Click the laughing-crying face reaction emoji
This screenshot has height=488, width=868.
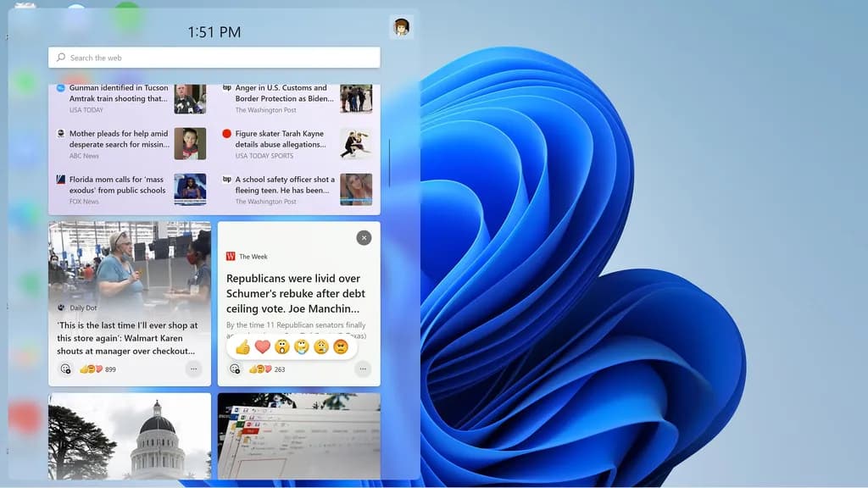302,347
